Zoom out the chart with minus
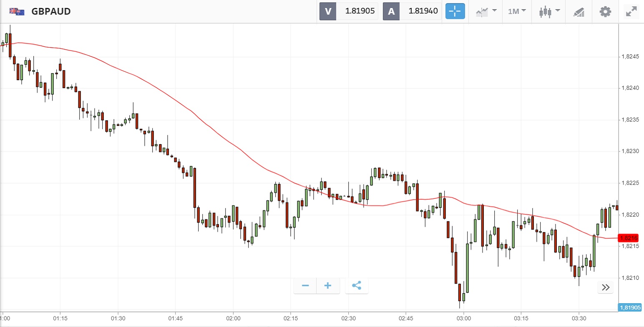The image size is (644, 327). (x=305, y=286)
